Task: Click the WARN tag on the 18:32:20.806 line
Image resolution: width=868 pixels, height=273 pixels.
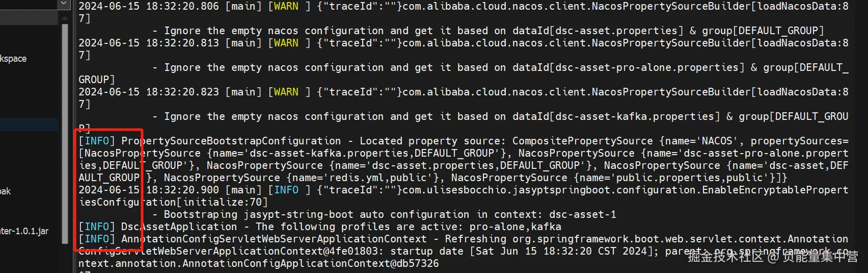Action: 286,7
